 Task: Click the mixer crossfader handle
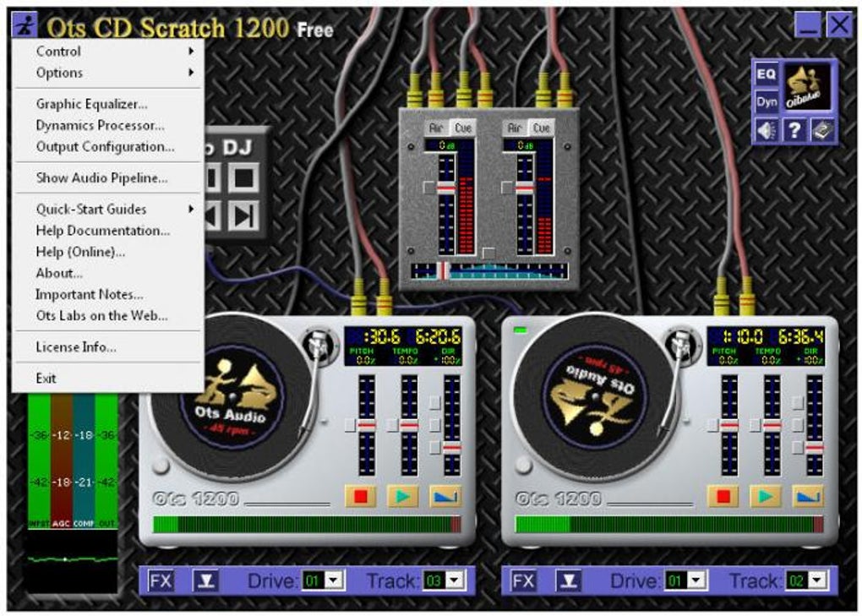coord(443,270)
